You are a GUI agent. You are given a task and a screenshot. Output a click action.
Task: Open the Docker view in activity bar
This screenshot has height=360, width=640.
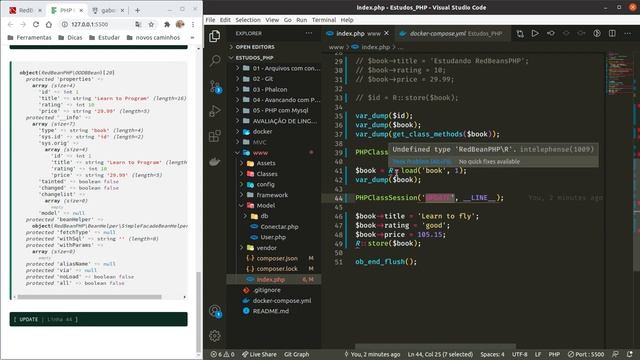[x=215, y=162]
